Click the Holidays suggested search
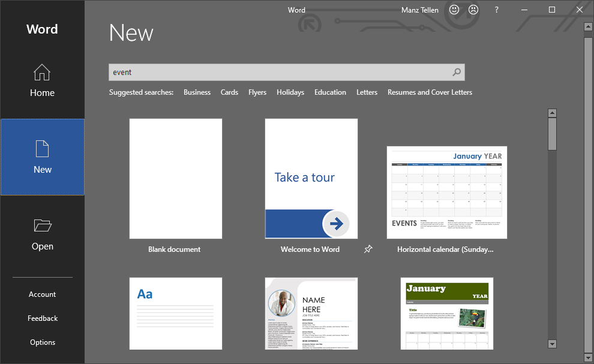Viewport: 594px width, 364px height. (290, 92)
